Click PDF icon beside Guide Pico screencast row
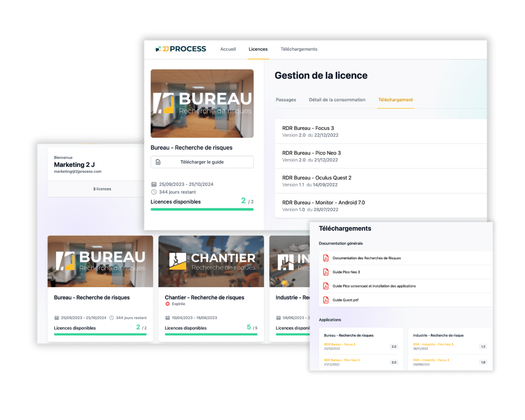Viewport: 525px width, 420px height. [325, 286]
